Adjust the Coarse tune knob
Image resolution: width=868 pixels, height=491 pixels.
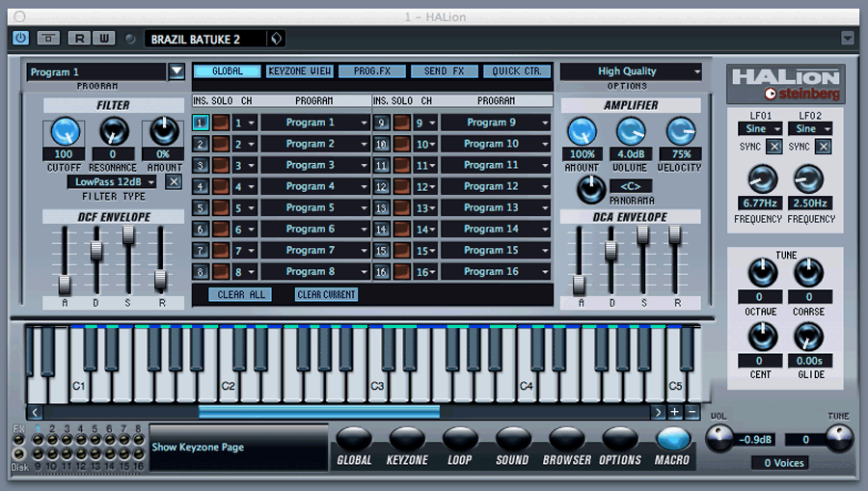(x=808, y=272)
